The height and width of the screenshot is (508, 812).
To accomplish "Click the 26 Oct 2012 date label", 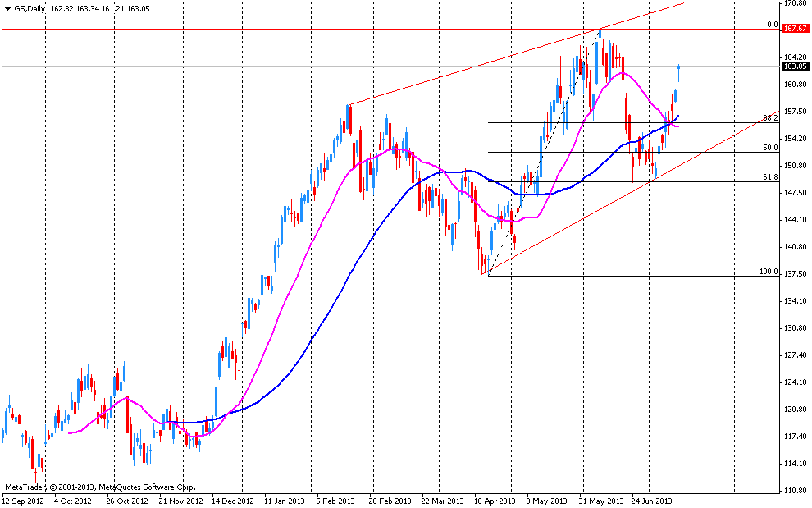I will click(127, 501).
